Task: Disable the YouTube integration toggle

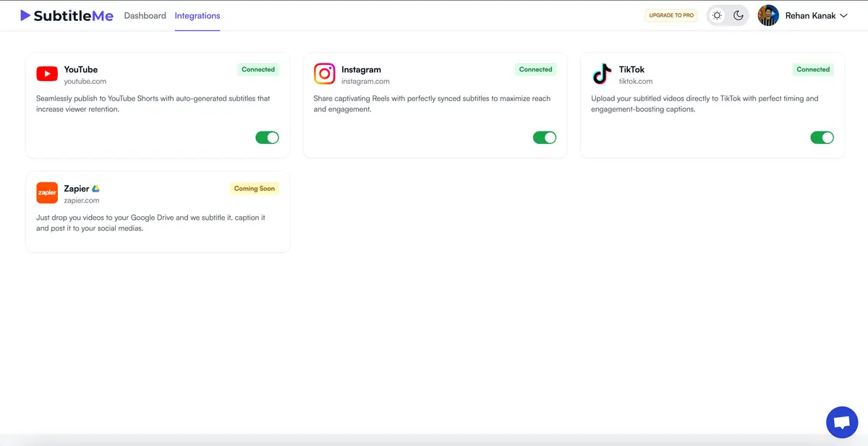Action: tap(267, 137)
